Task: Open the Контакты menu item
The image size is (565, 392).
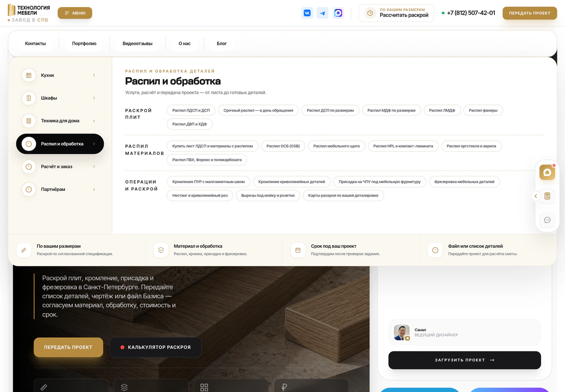Action: pos(35,44)
